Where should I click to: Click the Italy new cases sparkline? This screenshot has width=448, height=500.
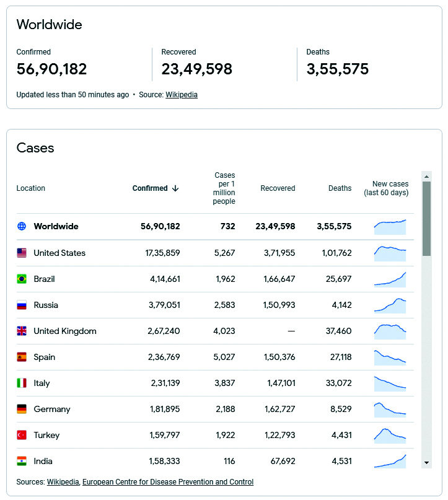point(390,384)
